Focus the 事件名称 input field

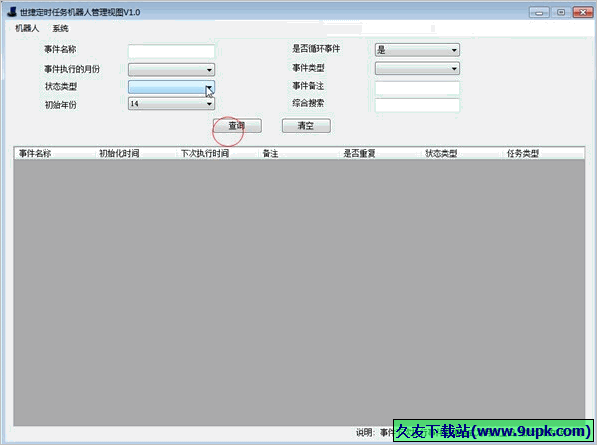(171, 51)
